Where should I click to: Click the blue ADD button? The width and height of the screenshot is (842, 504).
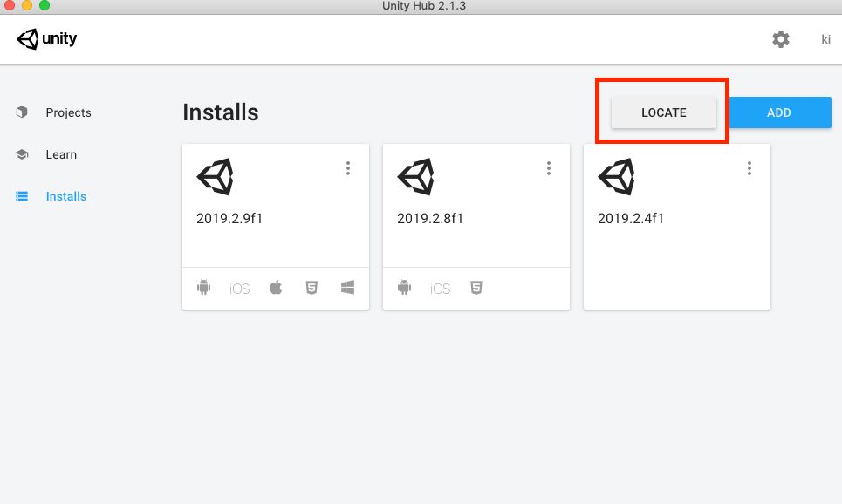click(778, 112)
